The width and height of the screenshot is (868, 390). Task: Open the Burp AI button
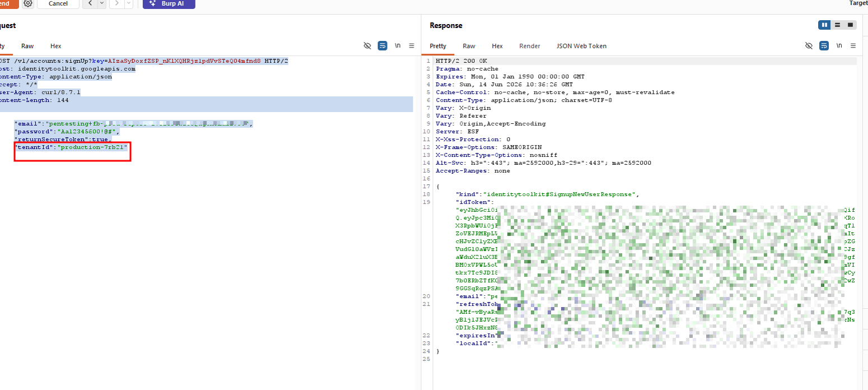pyautogui.click(x=169, y=3)
